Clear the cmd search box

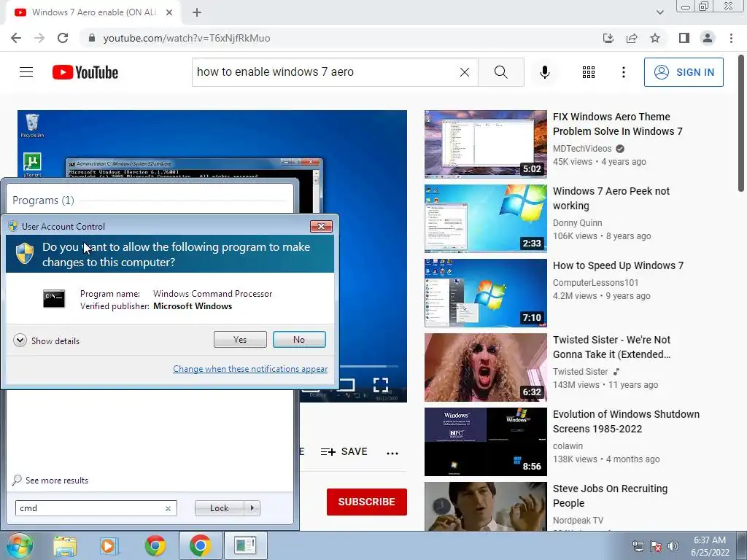[x=168, y=508]
